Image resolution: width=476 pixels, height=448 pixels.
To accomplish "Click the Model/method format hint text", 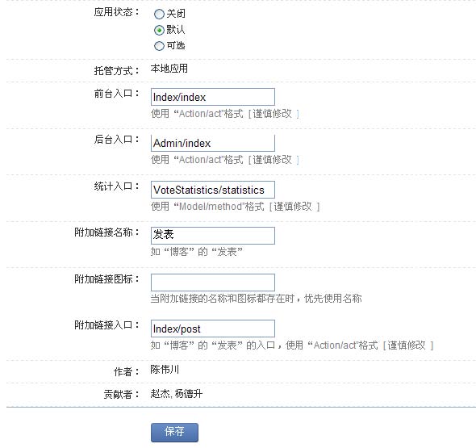I will click(210, 207).
